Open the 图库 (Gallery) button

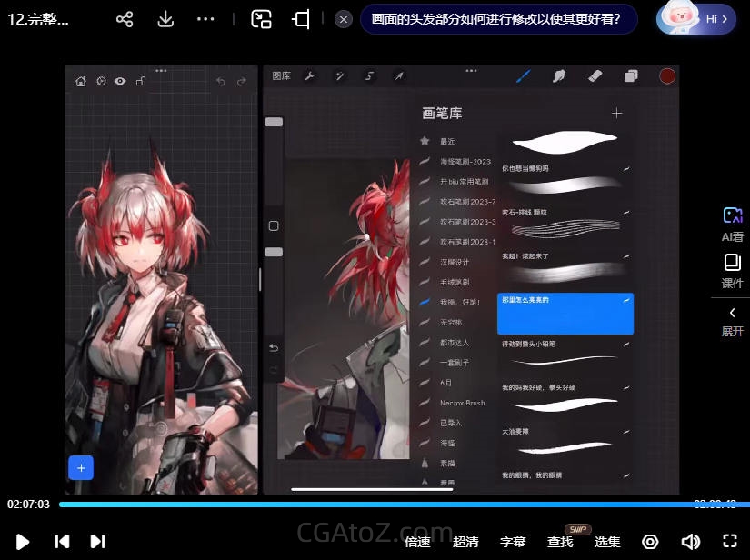[282, 76]
